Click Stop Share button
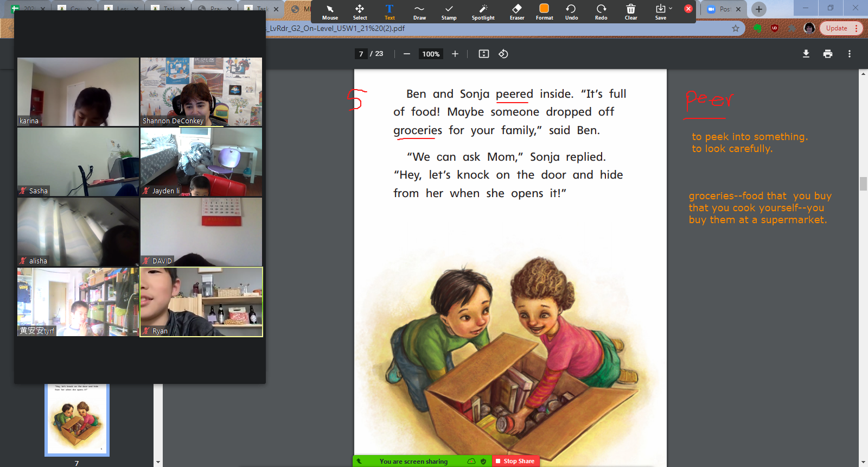Viewport: 868px width, 467px height. click(x=515, y=461)
